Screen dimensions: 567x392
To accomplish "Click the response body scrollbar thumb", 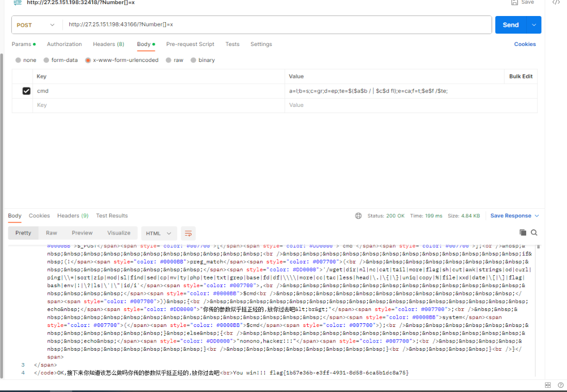I will click(538, 246).
